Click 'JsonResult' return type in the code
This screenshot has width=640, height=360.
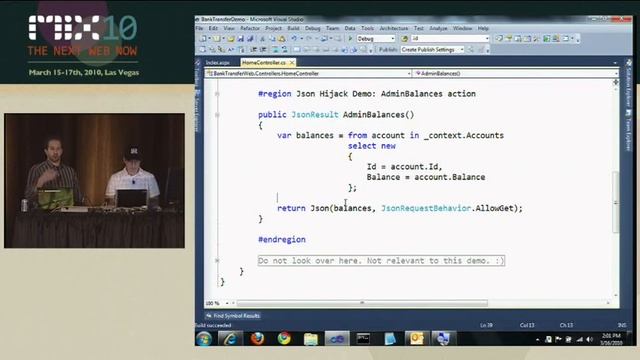(x=315, y=115)
